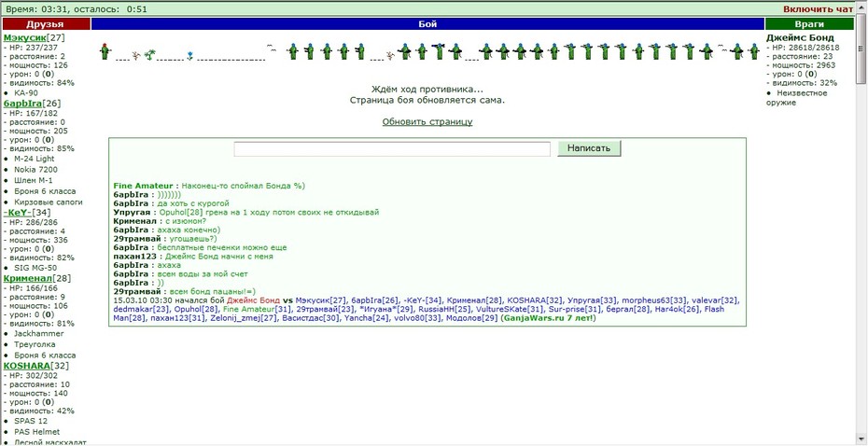Focus the battle chat message field
Image resolution: width=868 pixels, height=446 pixels.
[392, 149]
